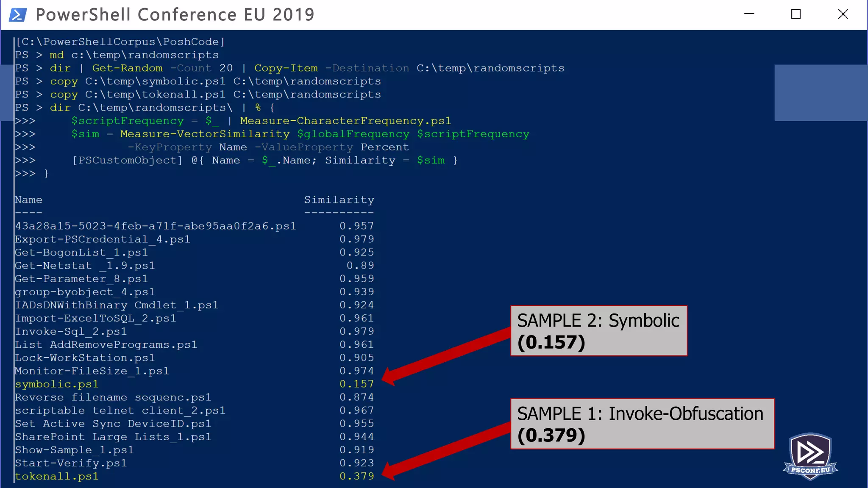Click the 'md c:\temp\randomscripts' command
The image size is (868, 488).
click(134, 55)
